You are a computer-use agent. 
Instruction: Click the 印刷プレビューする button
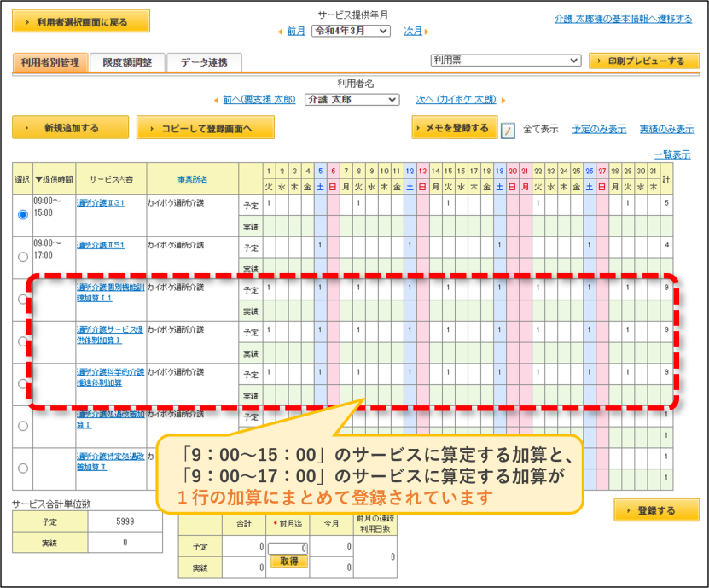tap(644, 61)
